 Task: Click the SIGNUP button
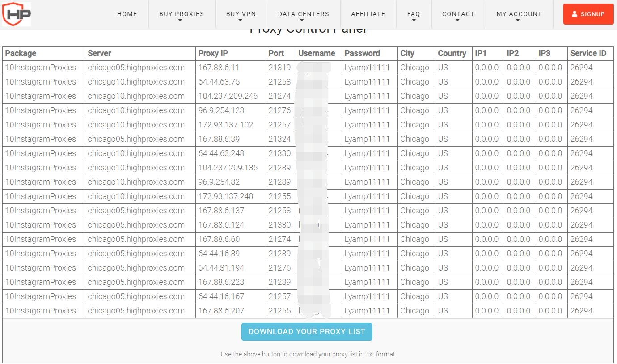tap(588, 14)
